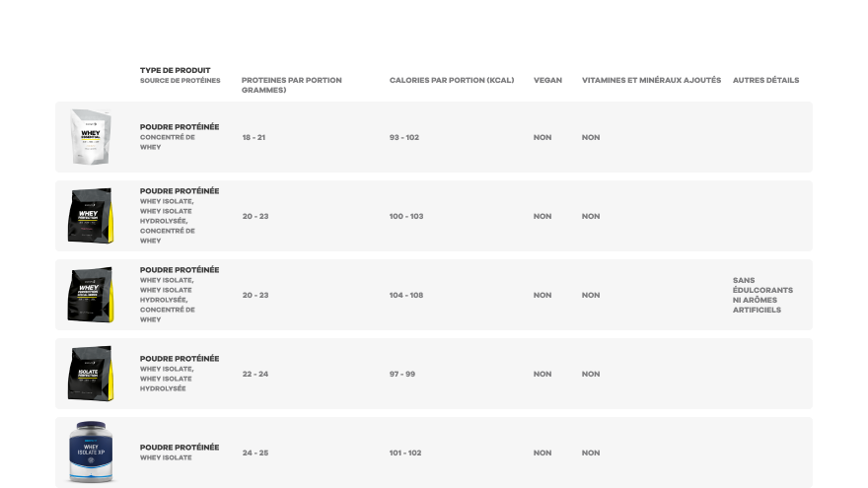Click the Autres détails column header
This screenshot has height=488, width=868.
pos(765,80)
